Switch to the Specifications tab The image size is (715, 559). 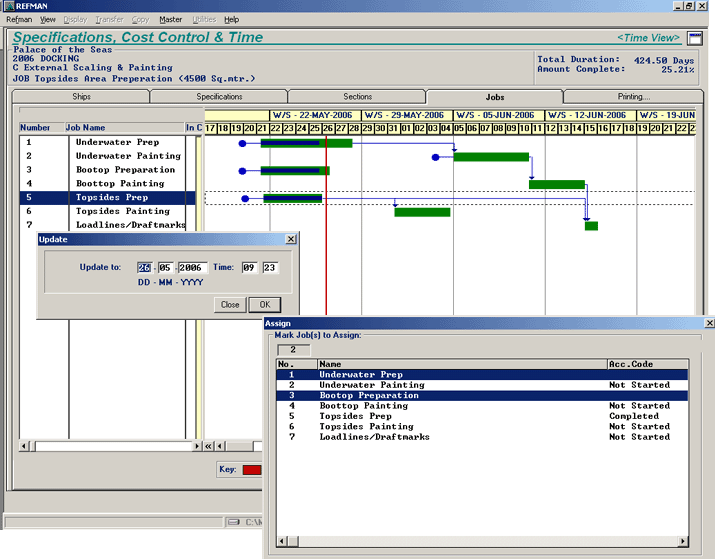[x=219, y=97]
